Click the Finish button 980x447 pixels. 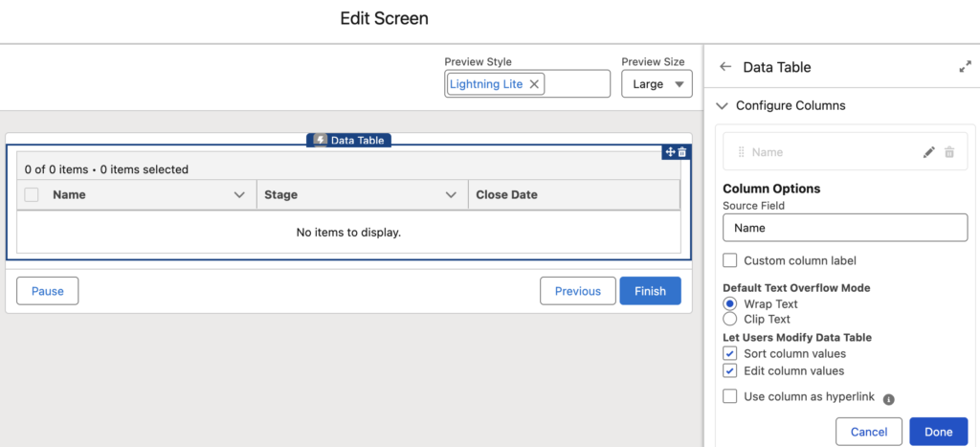650,291
